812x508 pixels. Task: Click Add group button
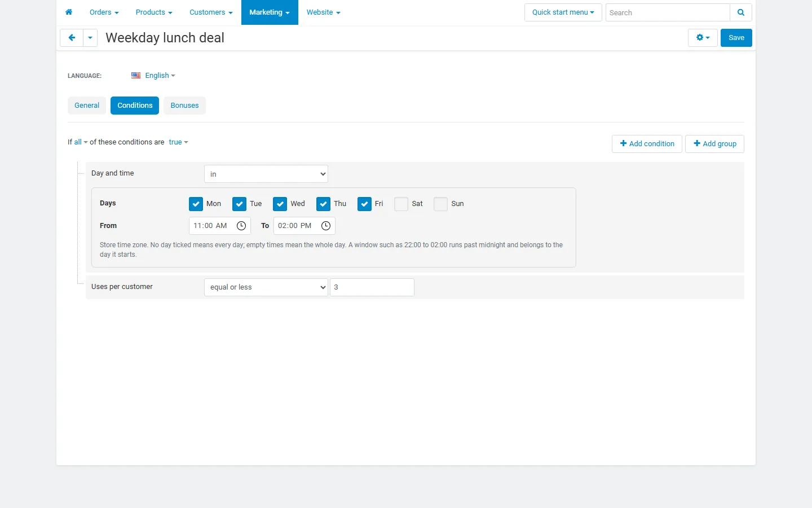714,144
